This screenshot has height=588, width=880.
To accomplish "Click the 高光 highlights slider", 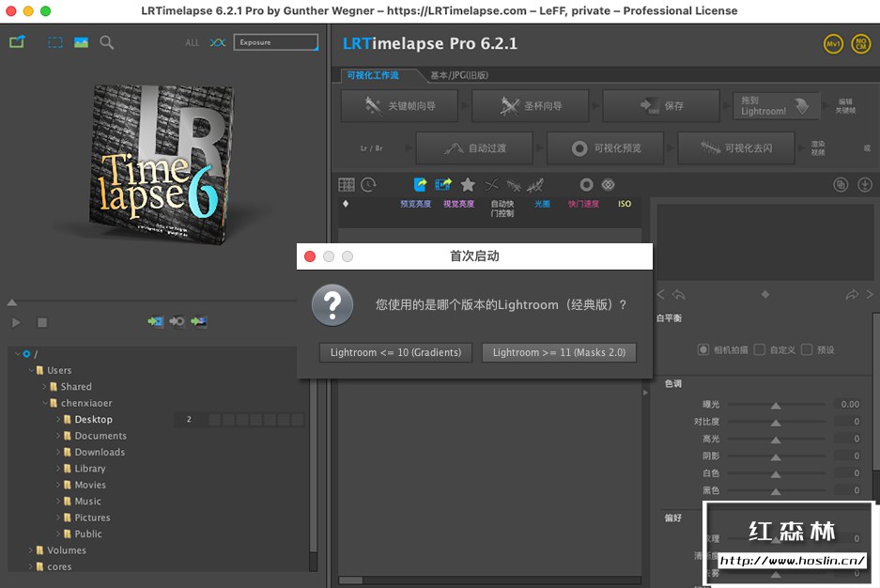I will click(776, 439).
